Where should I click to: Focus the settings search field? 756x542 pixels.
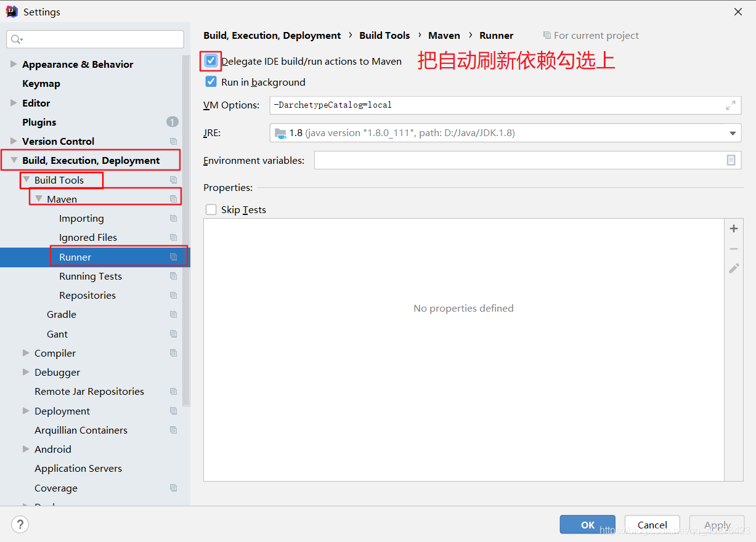95,39
